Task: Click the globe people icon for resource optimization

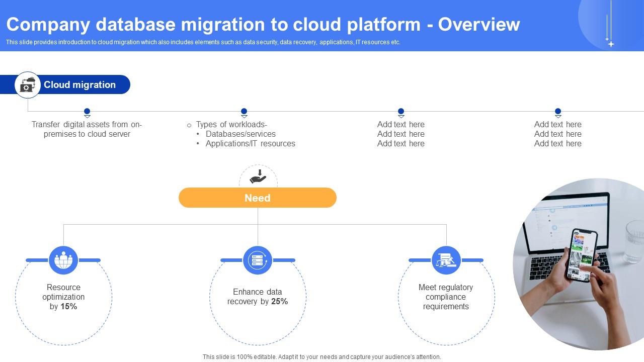Action: click(63, 260)
